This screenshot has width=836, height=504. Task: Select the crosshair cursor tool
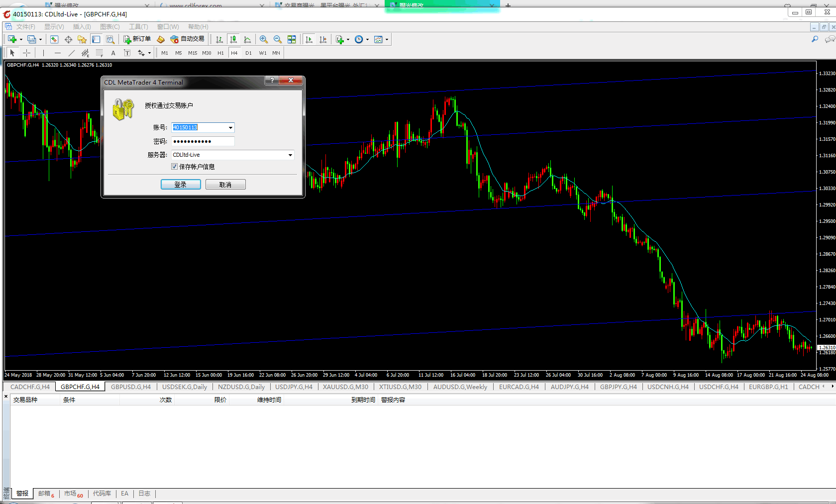[x=27, y=53]
